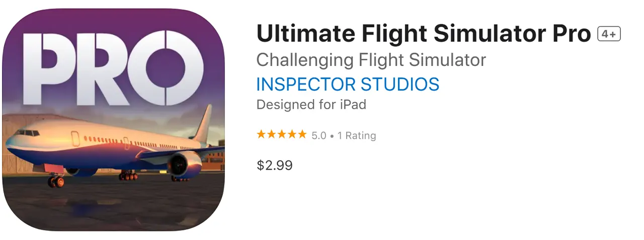
Task: Click the "Challenging Flight Simulator" subtitle
Action: pos(371,60)
